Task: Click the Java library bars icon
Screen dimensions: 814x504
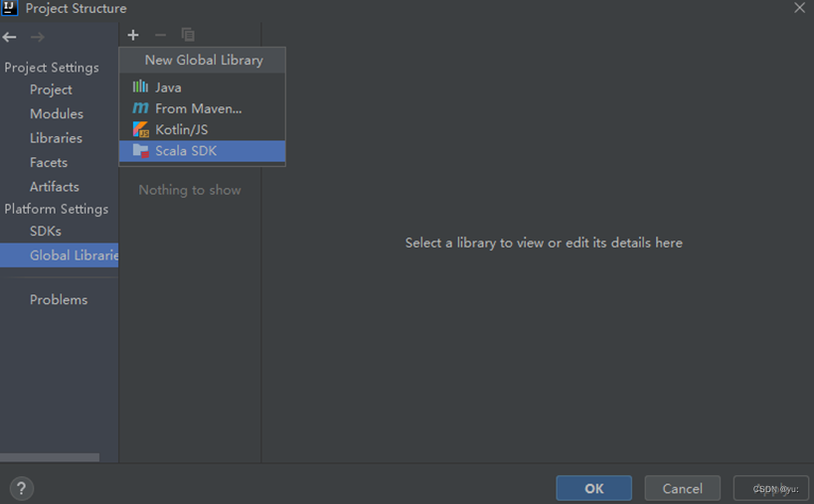Action: click(x=140, y=86)
